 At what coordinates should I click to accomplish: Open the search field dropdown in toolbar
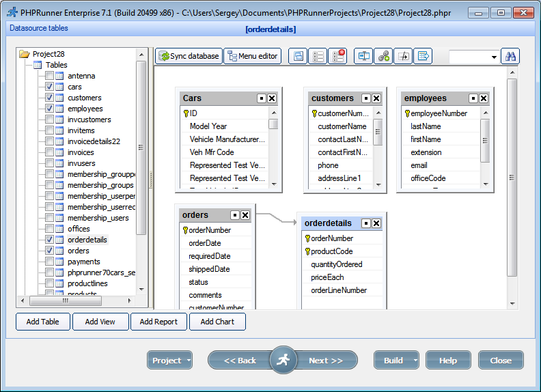494,57
